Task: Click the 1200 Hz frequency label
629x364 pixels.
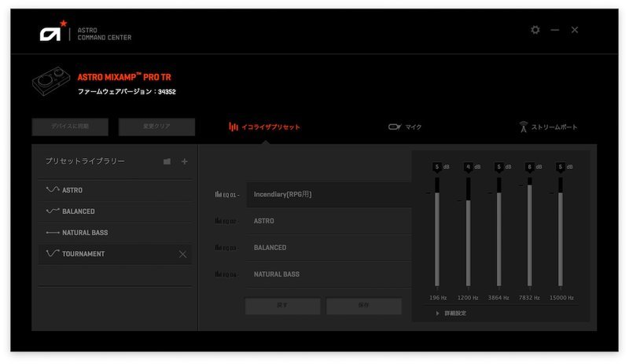Action: point(468,298)
